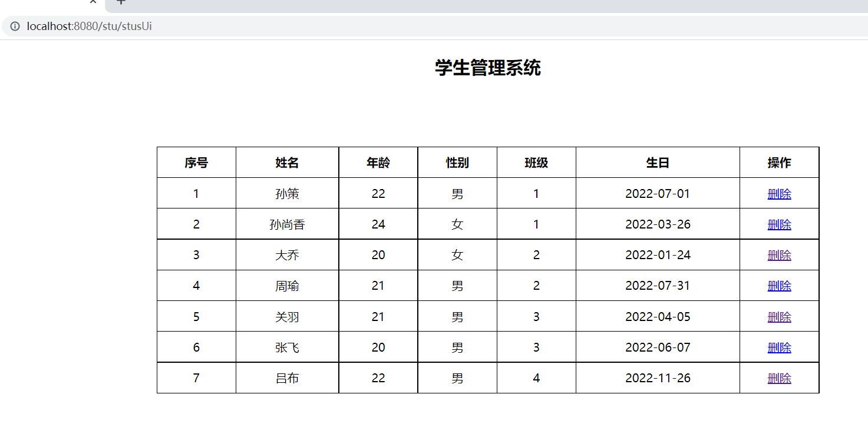Switch to the open browser tab
Viewport: 868px width, 427px height.
pos(47,4)
